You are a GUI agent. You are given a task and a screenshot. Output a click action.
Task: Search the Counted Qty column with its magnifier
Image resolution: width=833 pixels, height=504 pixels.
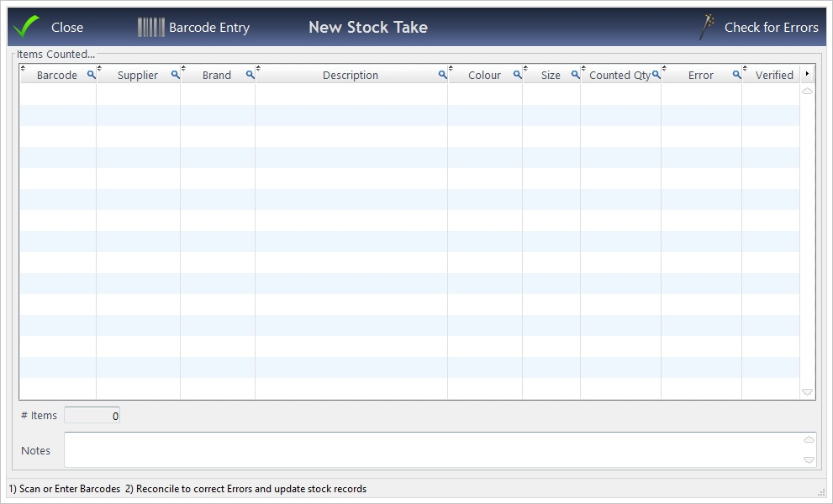pyautogui.click(x=656, y=75)
